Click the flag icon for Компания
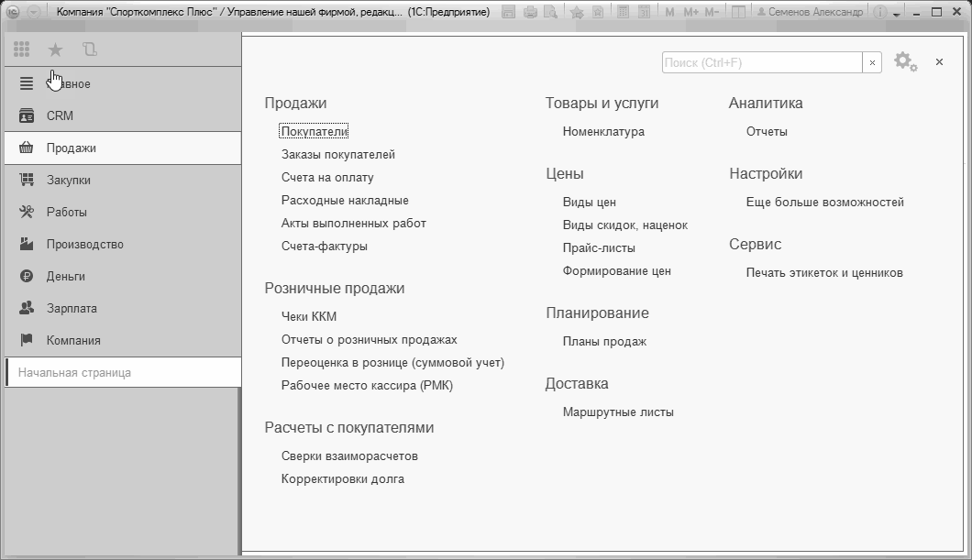This screenshot has height=560, width=972. tap(26, 340)
